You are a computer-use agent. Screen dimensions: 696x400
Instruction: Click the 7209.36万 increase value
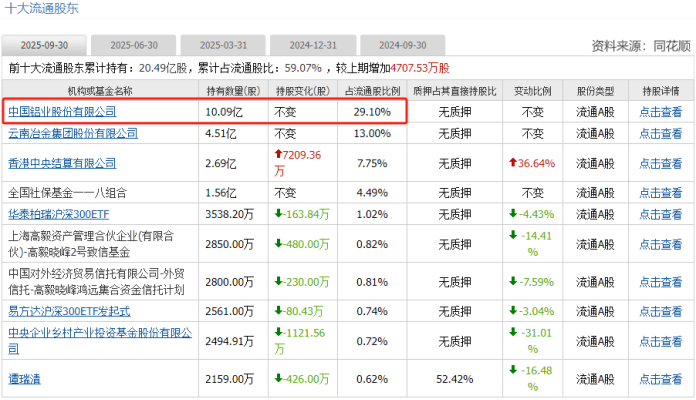click(x=297, y=163)
